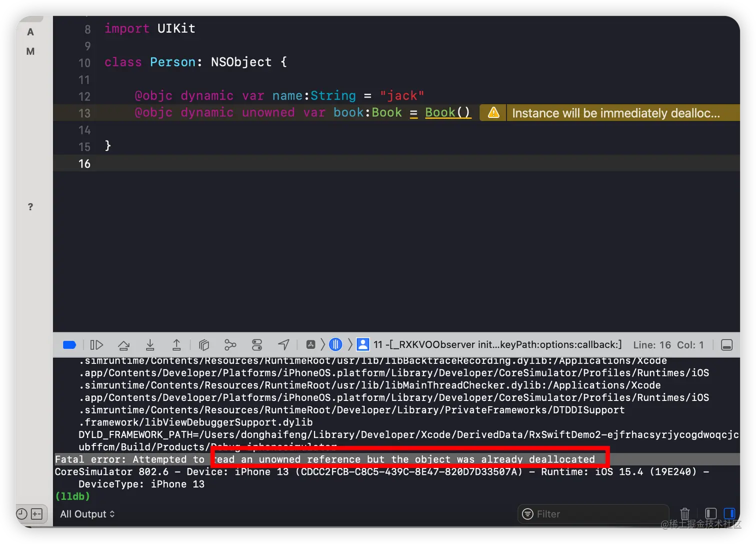Click the 'M' status marker in sidebar
The height and width of the screenshot is (544, 756).
(30, 51)
